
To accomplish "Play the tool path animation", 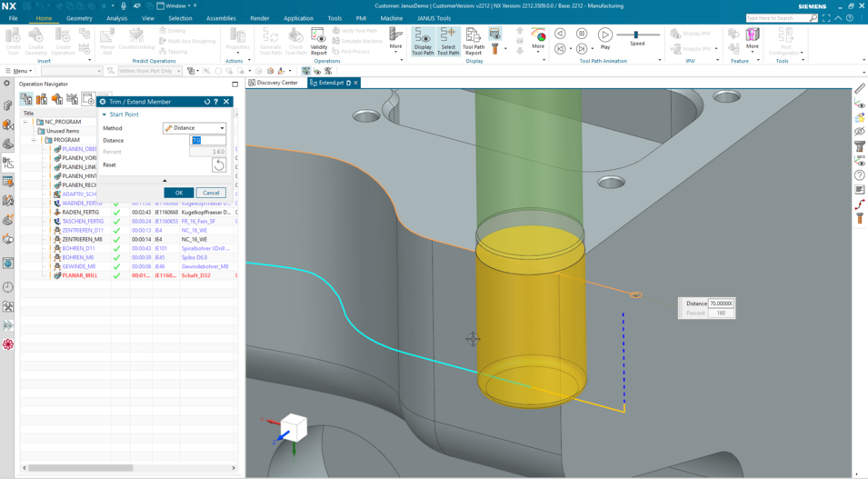I will click(x=605, y=37).
